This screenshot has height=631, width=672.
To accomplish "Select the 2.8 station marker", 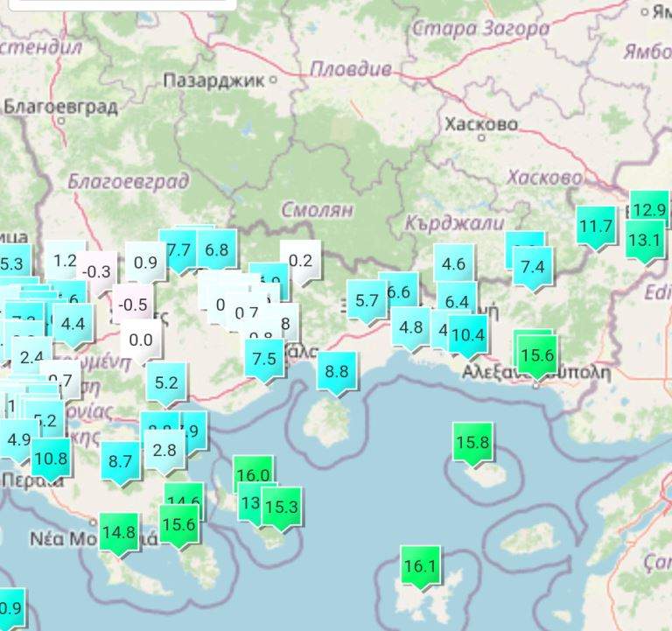I will [164, 450].
